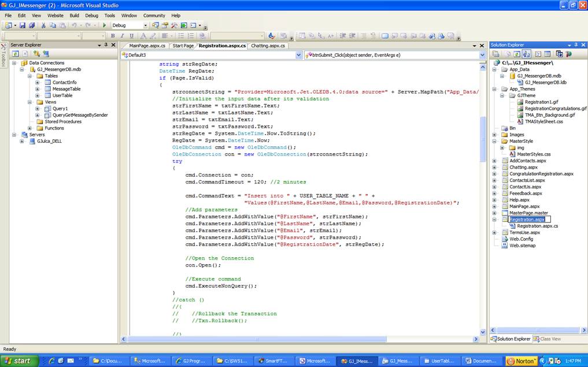The image size is (588, 367).
Task: Open the Build menu
Action: point(74,16)
